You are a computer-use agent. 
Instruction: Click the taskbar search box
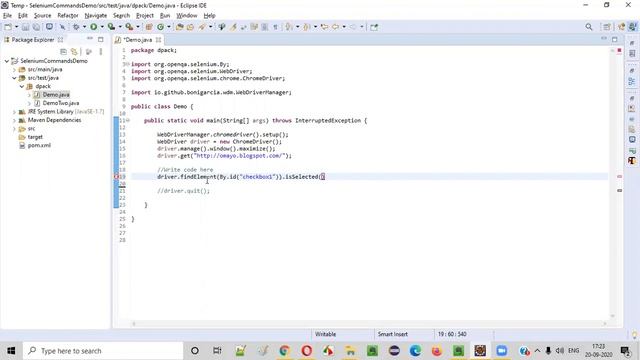[103, 351]
